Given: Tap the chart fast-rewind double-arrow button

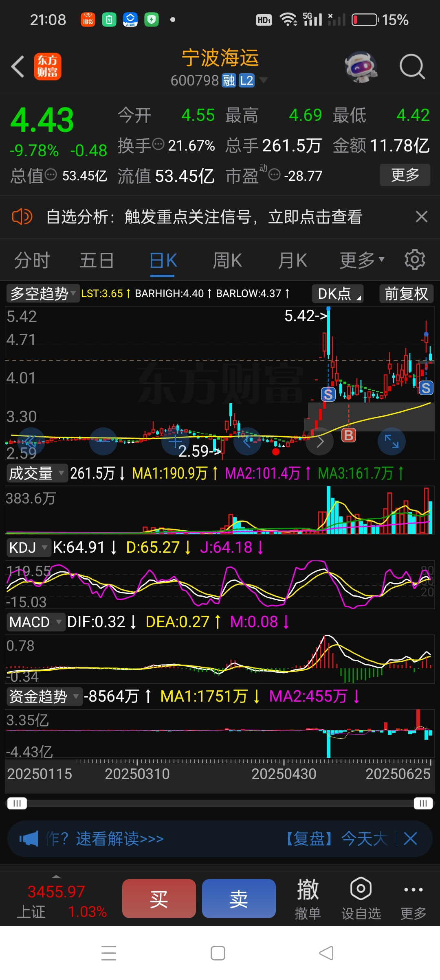Looking at the screenshot, I should coord(31,441).
